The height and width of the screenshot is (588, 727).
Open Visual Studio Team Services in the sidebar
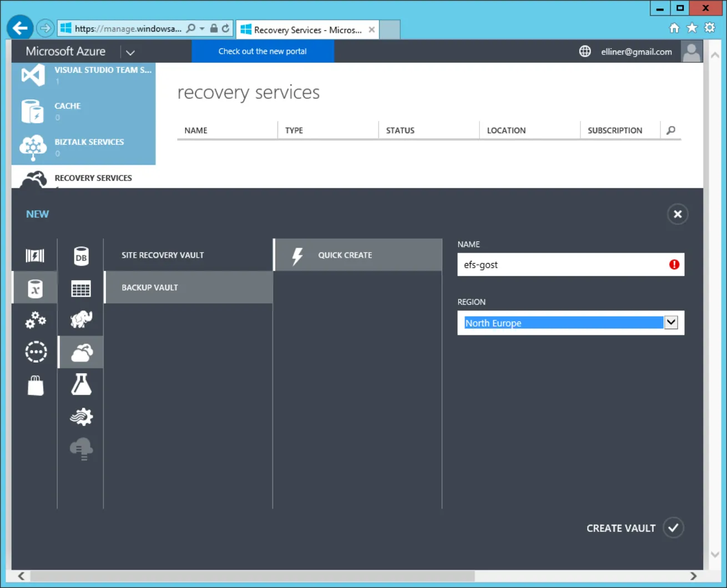click(84, 75)
